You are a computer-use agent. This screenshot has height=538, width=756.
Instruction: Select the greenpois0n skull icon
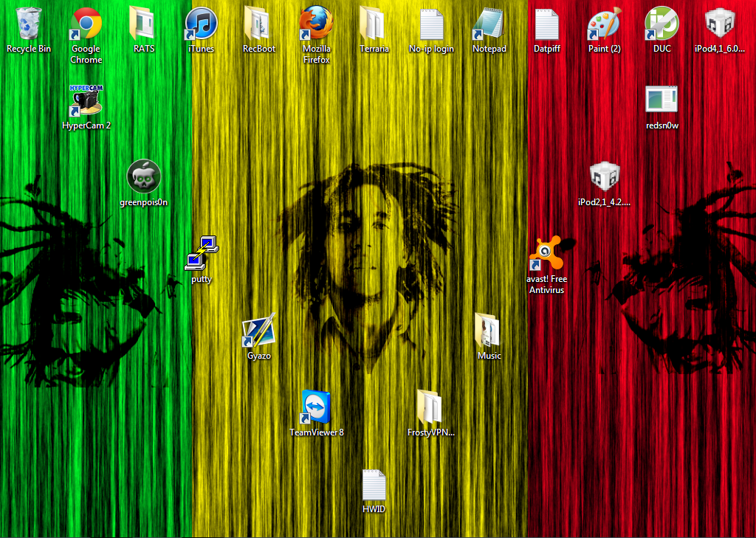pos(143,176)
